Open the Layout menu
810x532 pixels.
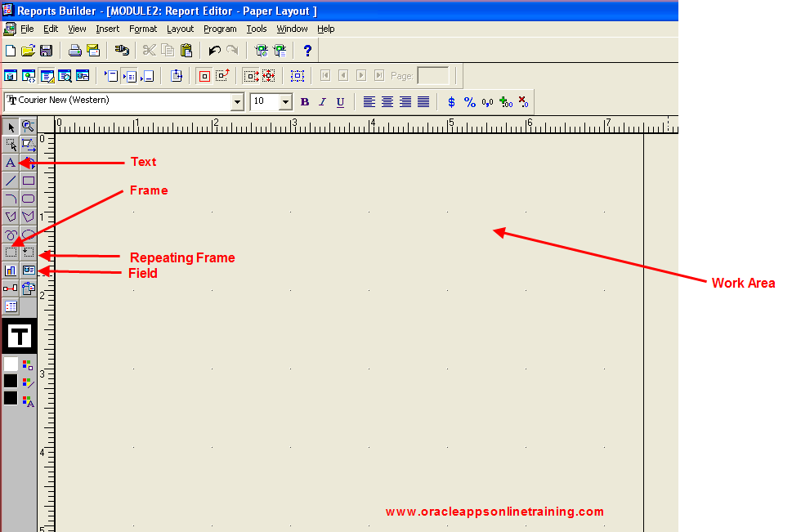pos(181,29)
